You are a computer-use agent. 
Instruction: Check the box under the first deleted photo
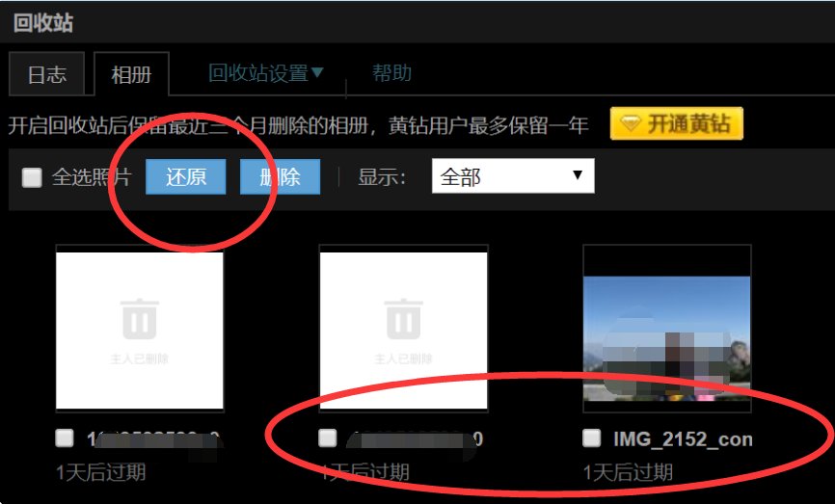[x=65, y=438]
